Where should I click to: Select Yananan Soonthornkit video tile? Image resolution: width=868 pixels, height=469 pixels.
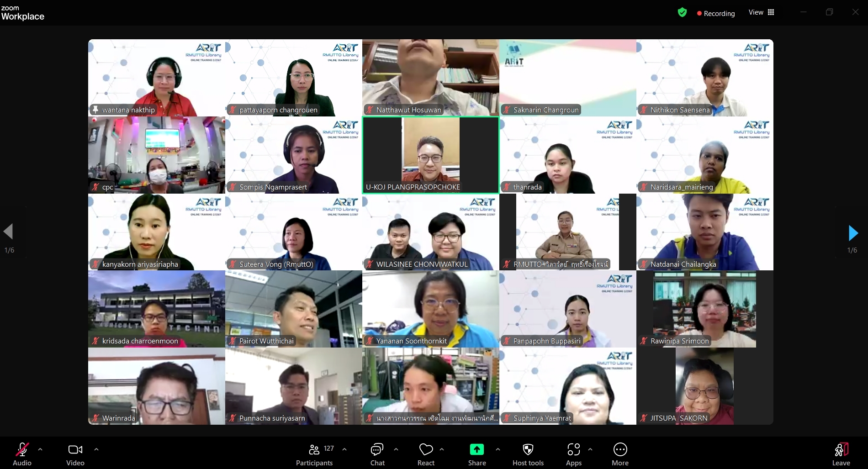[431, 309]
